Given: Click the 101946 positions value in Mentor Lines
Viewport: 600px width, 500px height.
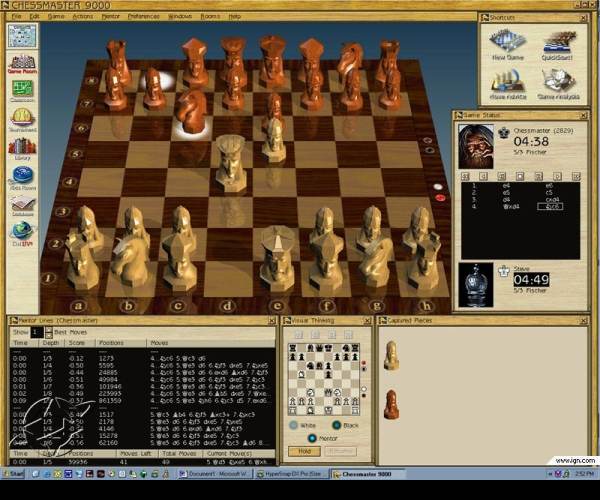Looking at the screenshot, I should (x=110, y=386).
